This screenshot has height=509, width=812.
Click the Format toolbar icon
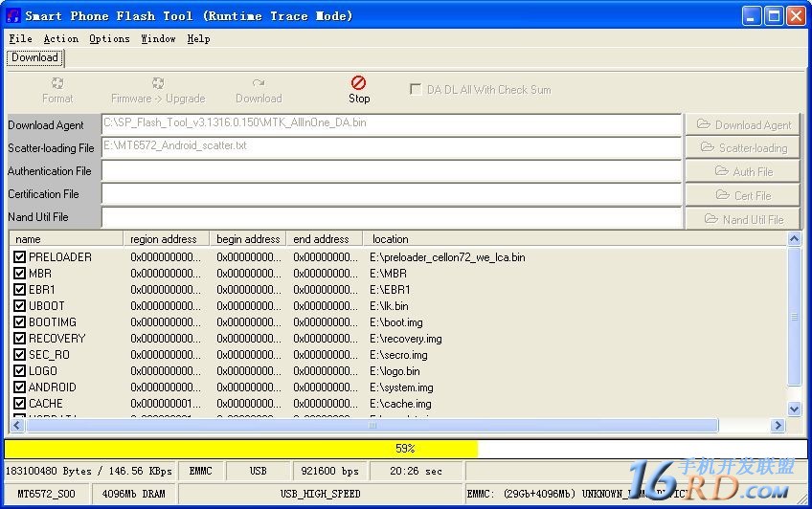point(57,83)
